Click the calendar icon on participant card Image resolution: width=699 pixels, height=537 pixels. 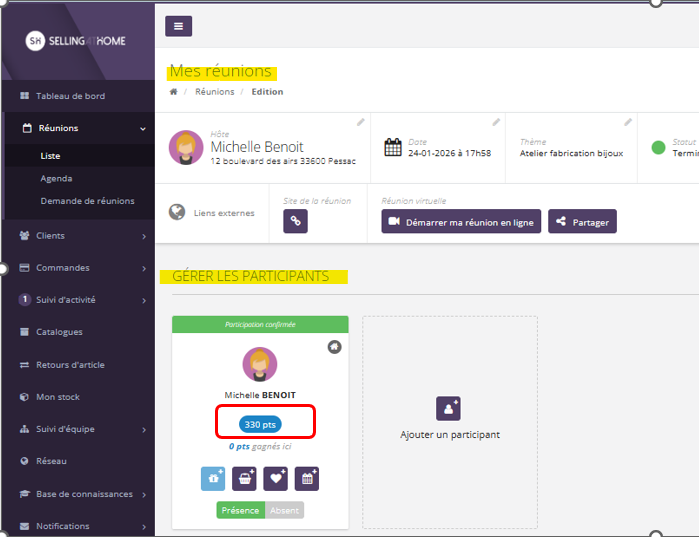(x=306, y=478)
